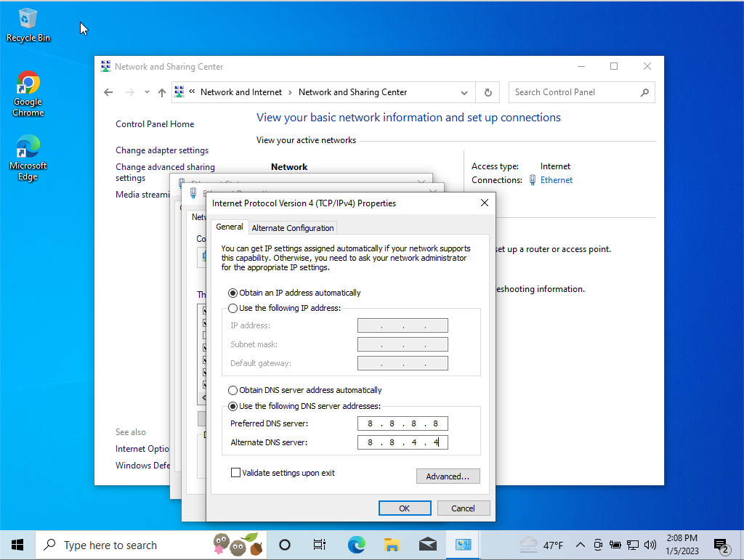Open the Windows Start menu

(x=17, y=545)
